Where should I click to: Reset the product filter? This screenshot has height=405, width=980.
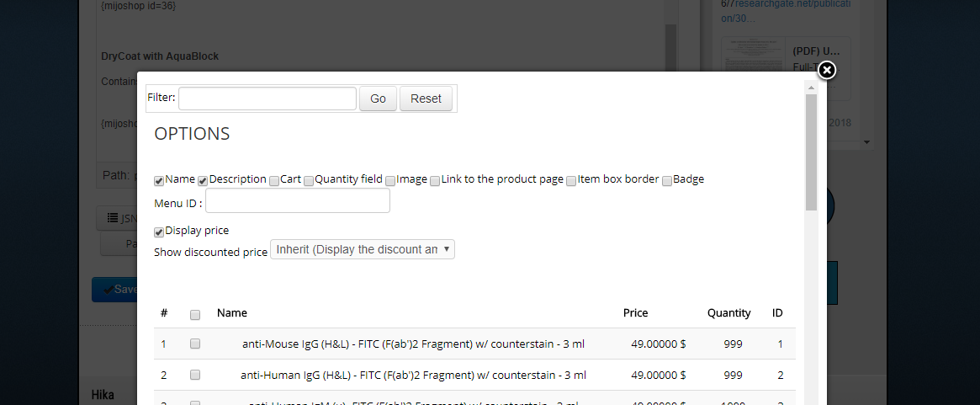click(x=426, y=99)
